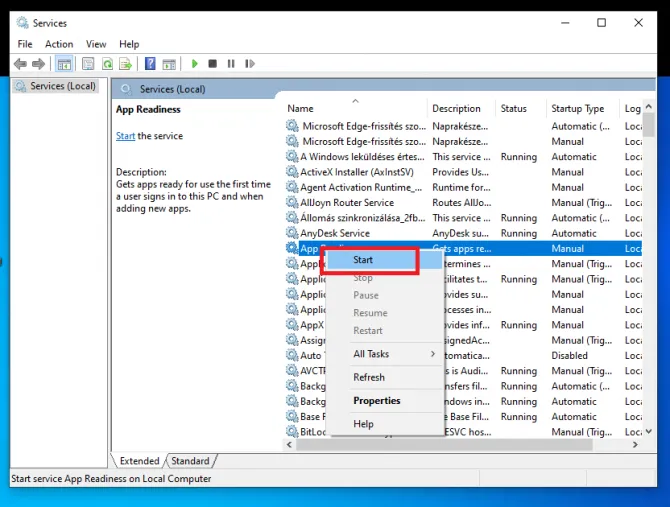Select Properties in the context menu

pyautogui.click(x=377, y=401)
